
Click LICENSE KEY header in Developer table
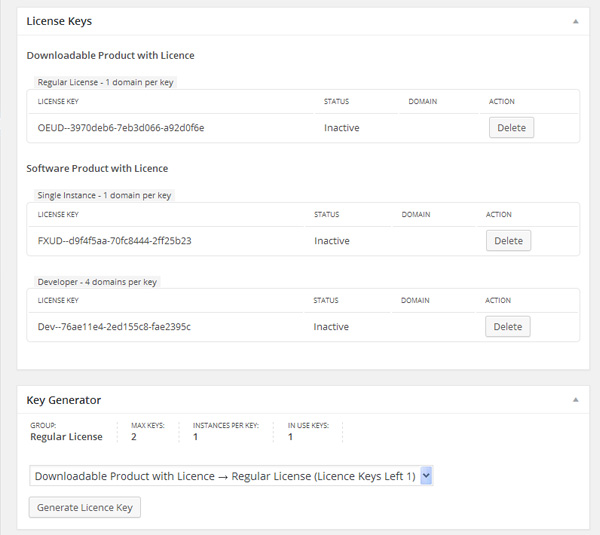point(58,300)
